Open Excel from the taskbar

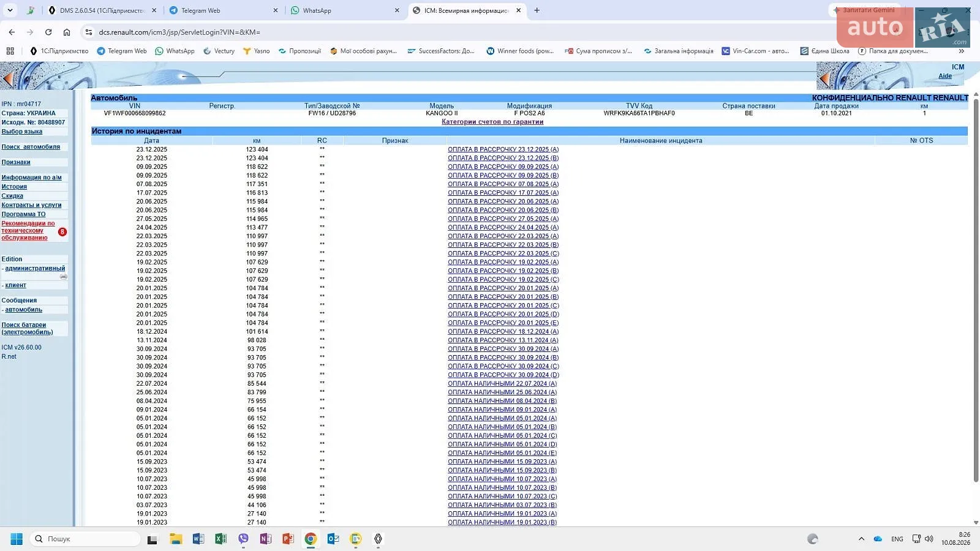coord(221,539)
